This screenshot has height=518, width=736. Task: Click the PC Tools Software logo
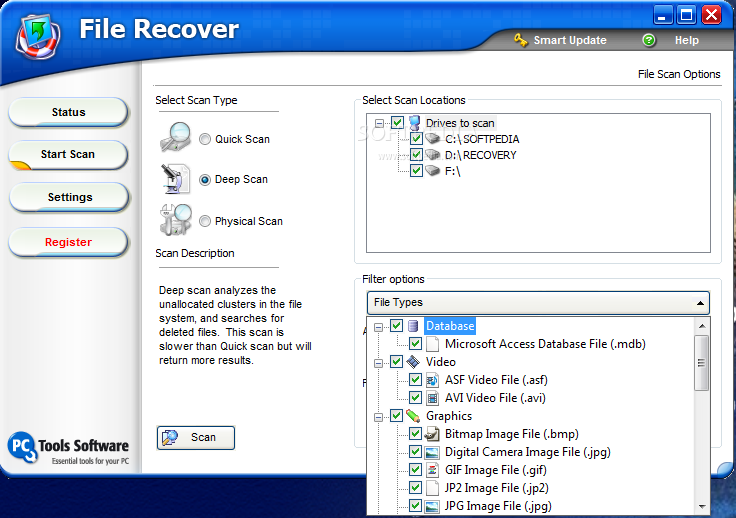[68, 449]
